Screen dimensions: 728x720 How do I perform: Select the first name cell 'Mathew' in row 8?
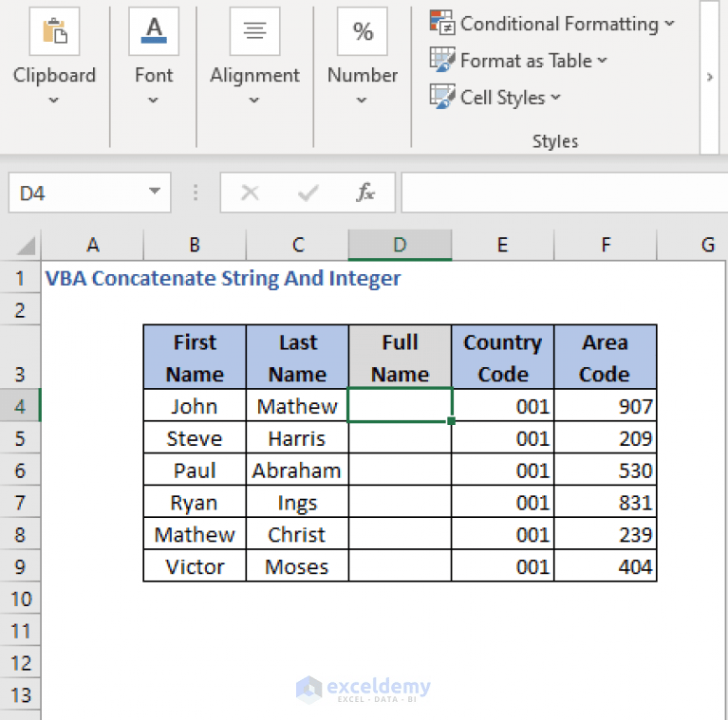[x=195, y=533]
